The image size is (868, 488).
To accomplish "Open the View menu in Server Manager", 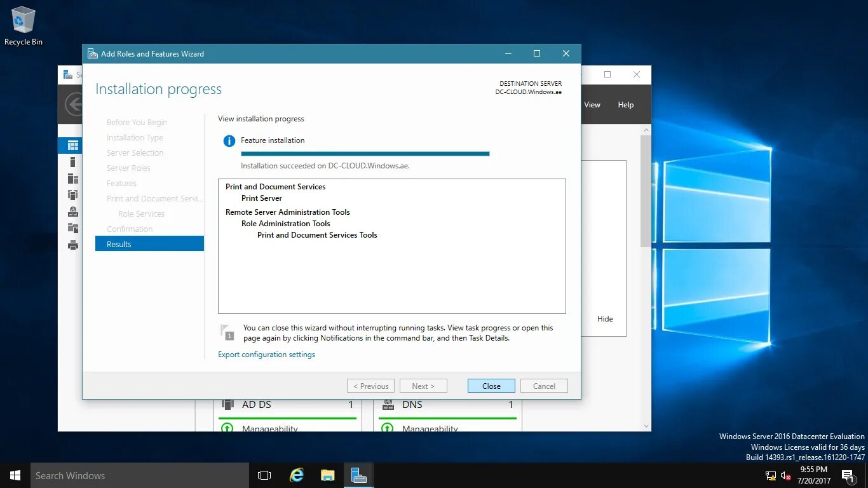I will point(592,105).
